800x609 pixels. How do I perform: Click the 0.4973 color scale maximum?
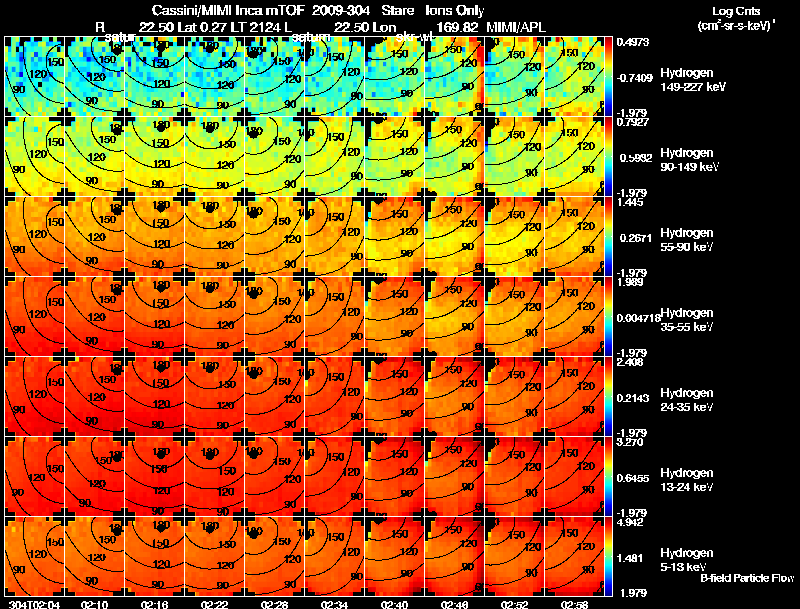[x=633, y=42]
